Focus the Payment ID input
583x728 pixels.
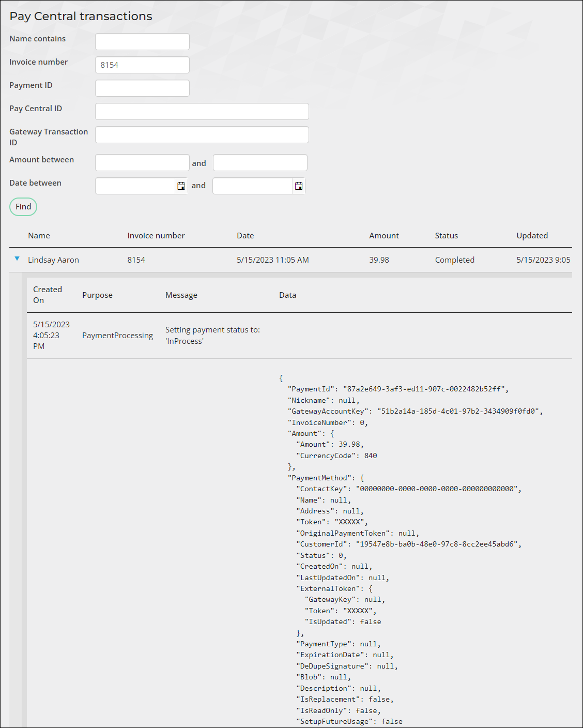(142, 88)
